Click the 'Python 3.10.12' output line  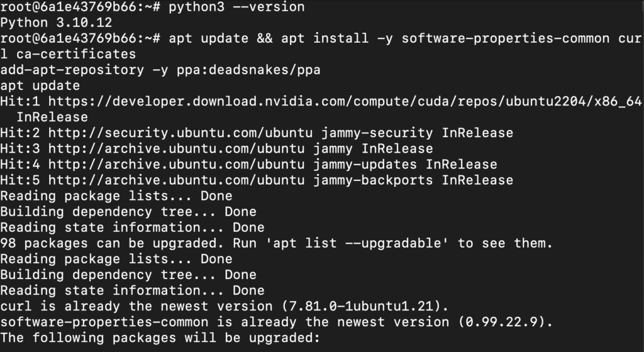(x=57, y=23)
